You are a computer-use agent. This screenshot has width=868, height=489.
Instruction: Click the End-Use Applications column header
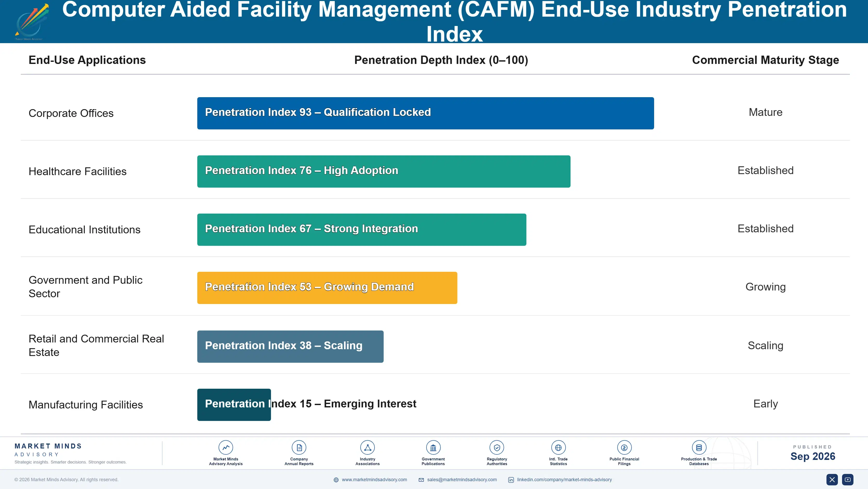pos(87,60)
